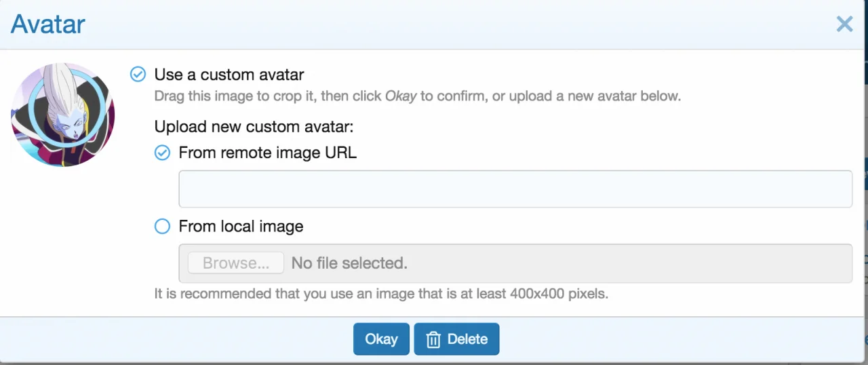
Task: Click the Upload new custom avatar heading
Action: click(x=254, y=126)
